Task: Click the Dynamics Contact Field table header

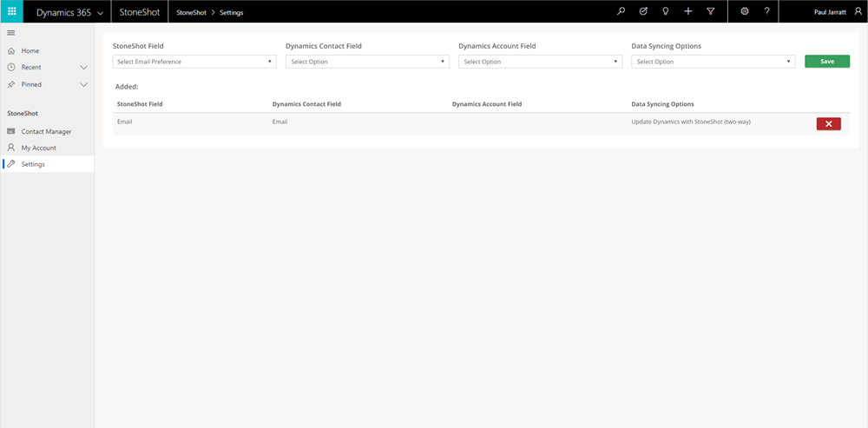Action: coord(306,104)
